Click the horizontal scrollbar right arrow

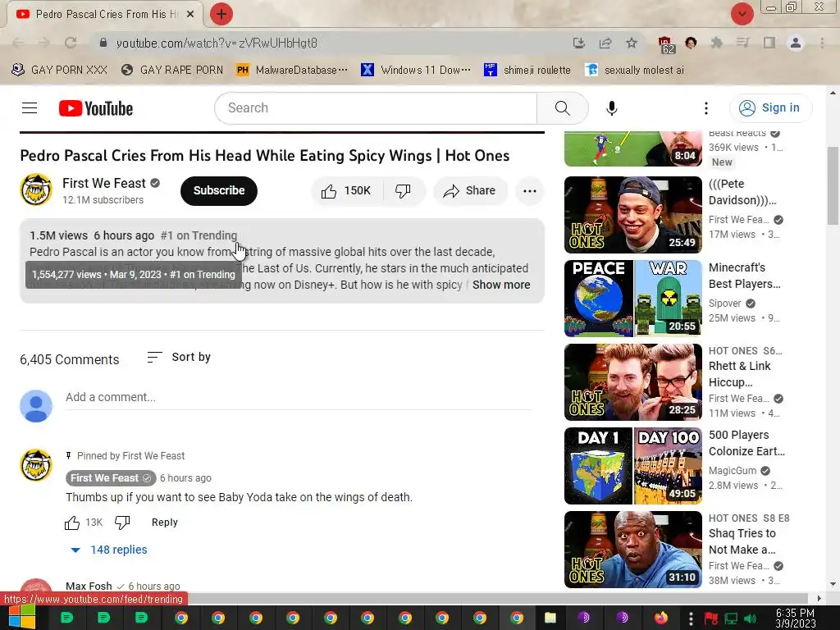pyautogui.click(x=819, y=598)
